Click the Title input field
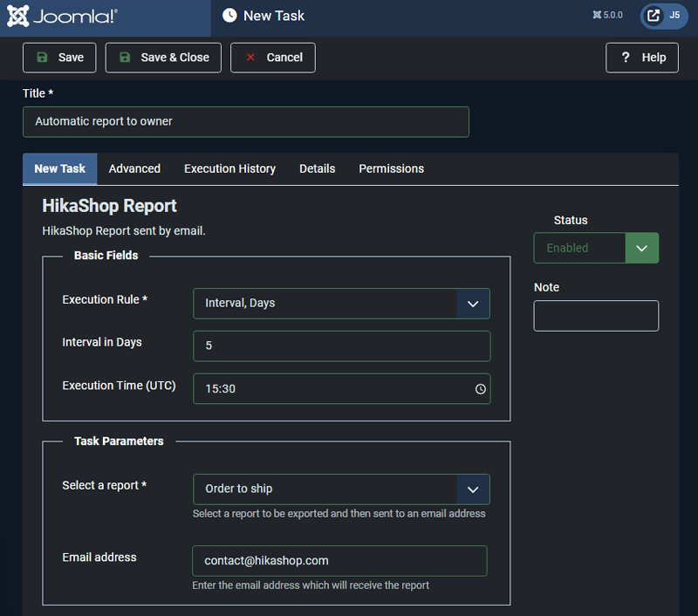The width and height of the screenshot is (698, 616). pos(246,121)
